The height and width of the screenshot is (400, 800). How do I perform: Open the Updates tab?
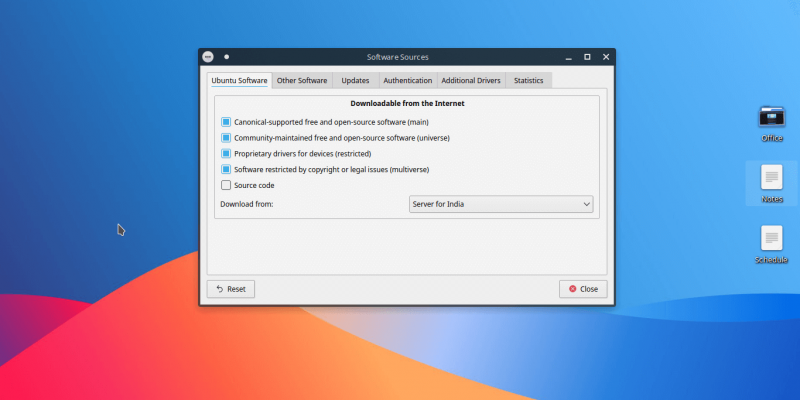pos(355,81)
